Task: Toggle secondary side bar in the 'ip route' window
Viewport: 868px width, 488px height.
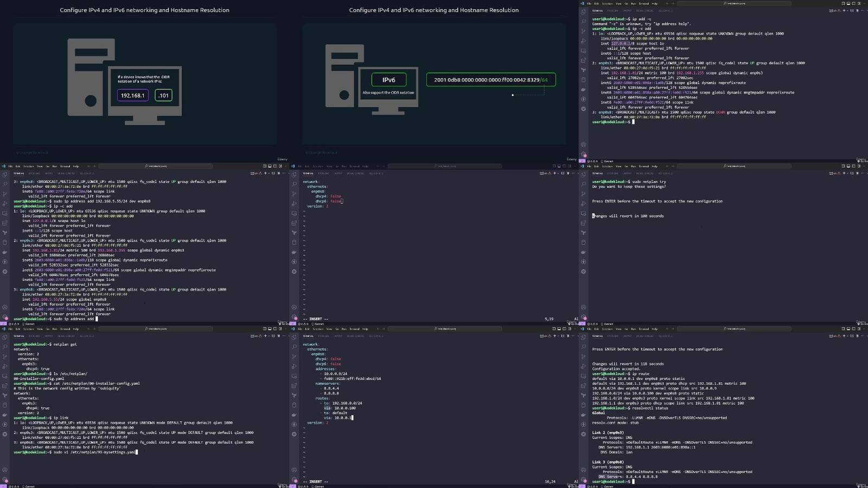Action: click(854, 328)
